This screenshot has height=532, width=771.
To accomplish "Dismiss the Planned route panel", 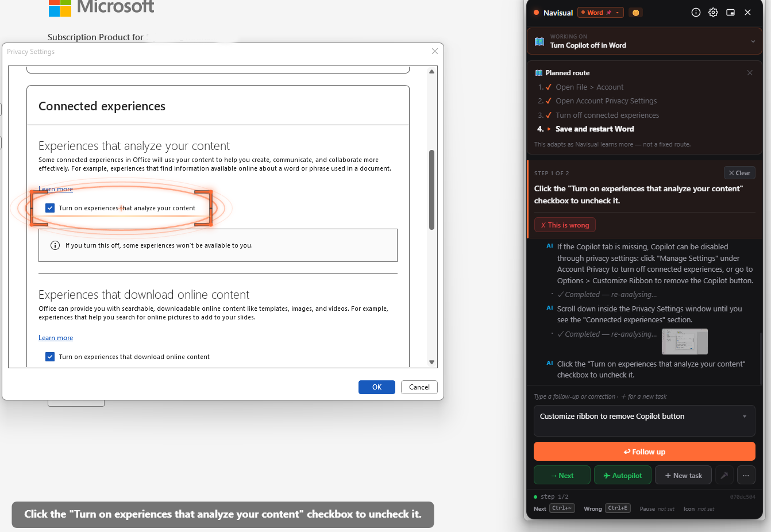I will [x=750, y=73].
